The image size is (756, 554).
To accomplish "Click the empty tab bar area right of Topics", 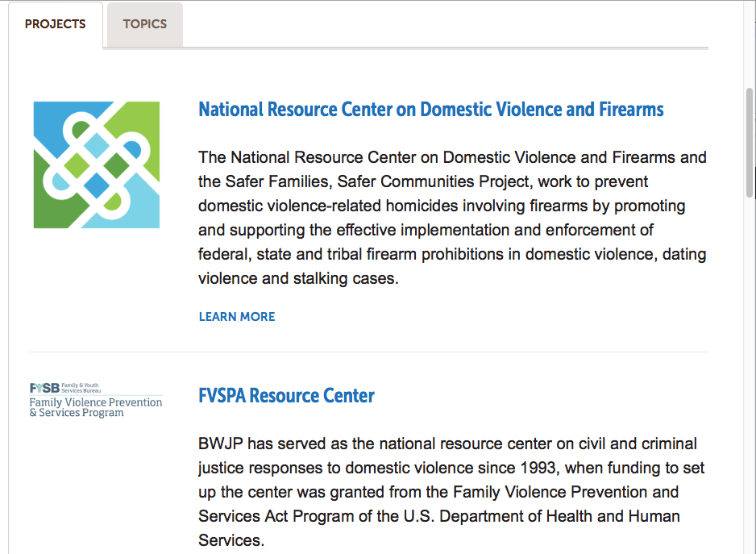I will tap(443, 24).
